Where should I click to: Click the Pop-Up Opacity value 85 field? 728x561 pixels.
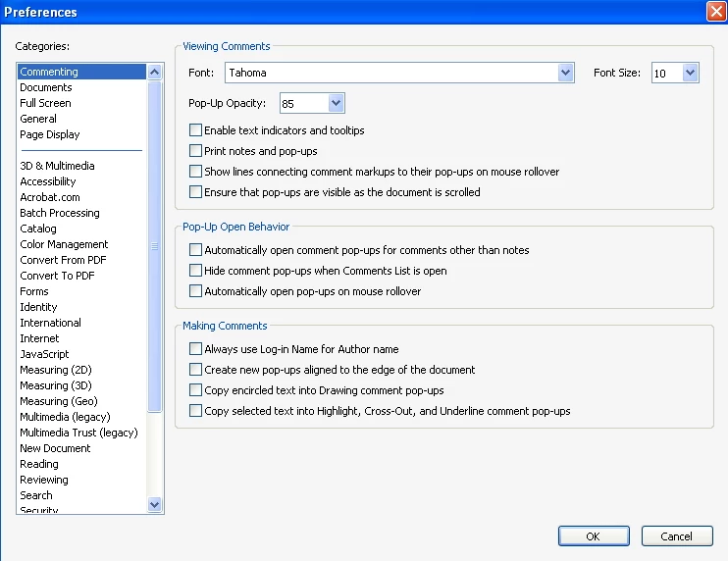304,103
